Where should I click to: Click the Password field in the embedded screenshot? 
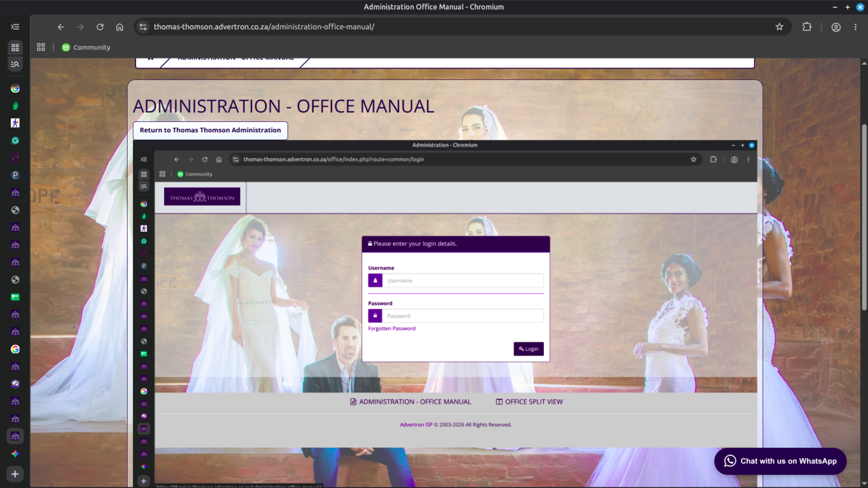(456, 316)
